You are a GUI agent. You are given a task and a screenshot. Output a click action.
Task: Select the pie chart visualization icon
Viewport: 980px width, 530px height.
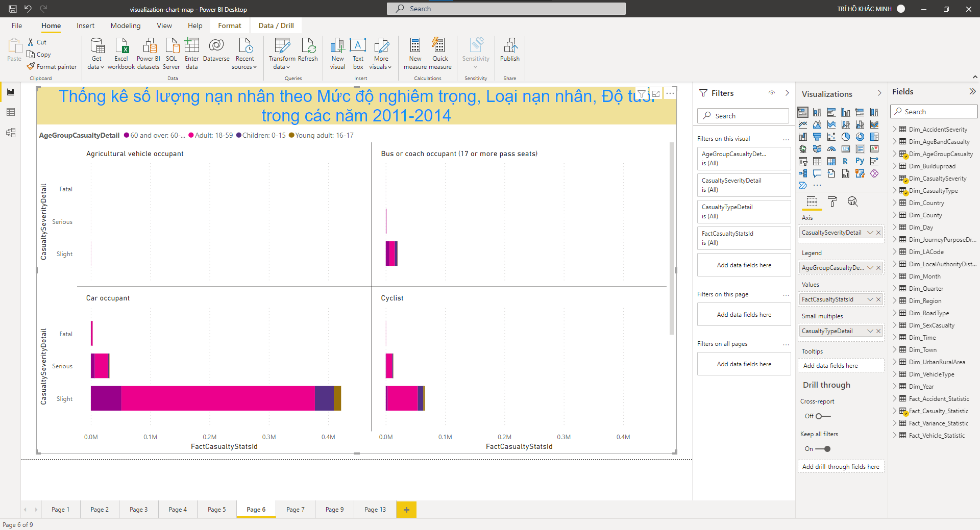tap(846, 137)
